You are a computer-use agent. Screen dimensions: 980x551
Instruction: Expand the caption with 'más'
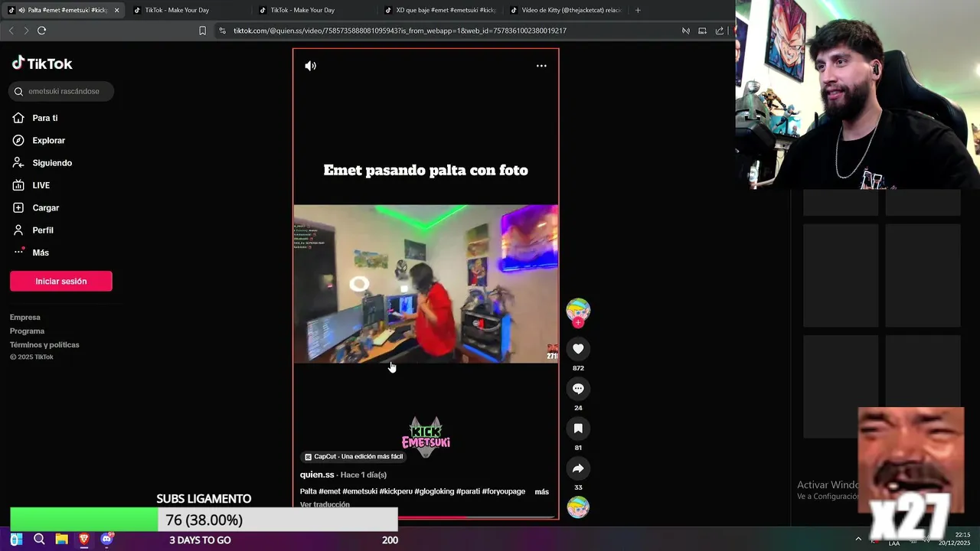click(541, 492)
